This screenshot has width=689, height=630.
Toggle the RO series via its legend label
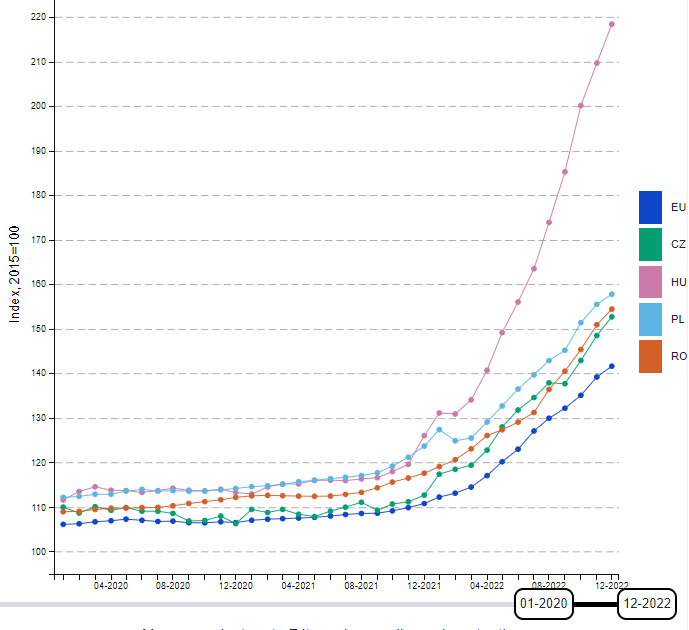point(678,356)
